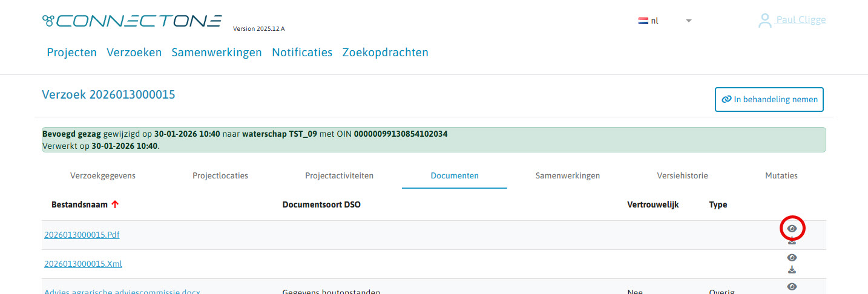This screenshot has height=294, width=868.
Task: Preview 2026013000015.Xml using its eye icon
Action: 792,258
